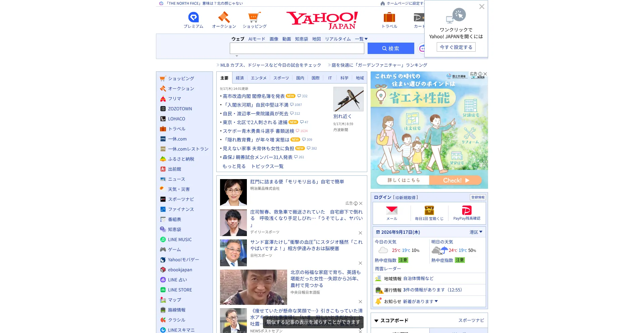The width and height of the screenshot is (644, 333).
Task: Click the Yahoo! JAPAN logo
Action: pyautogui.click(x=322, y=20)
